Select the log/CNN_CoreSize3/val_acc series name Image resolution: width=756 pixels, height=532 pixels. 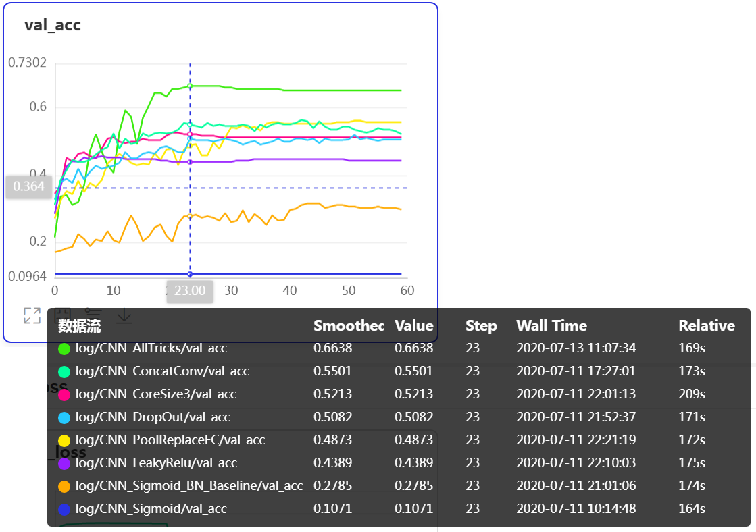point(156,394)
